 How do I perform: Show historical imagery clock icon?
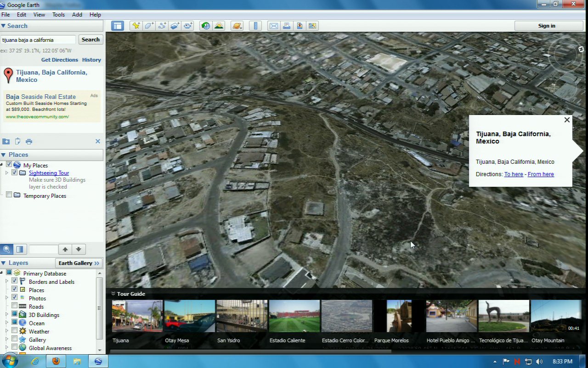coord(205,26)
